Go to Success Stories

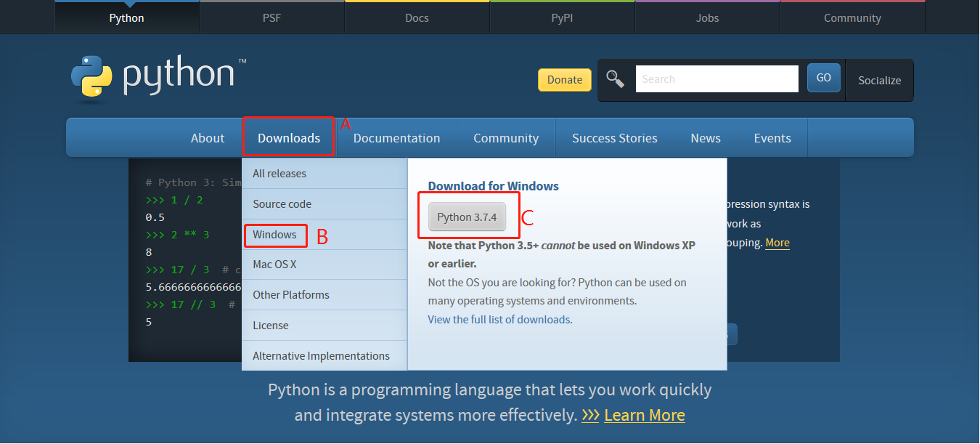click(615, 137)
